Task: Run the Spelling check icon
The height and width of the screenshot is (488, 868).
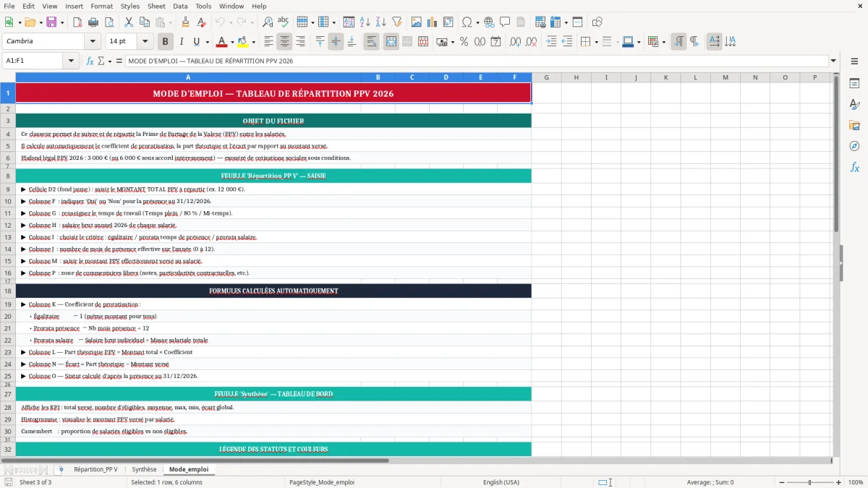Action: pos(284,22)
